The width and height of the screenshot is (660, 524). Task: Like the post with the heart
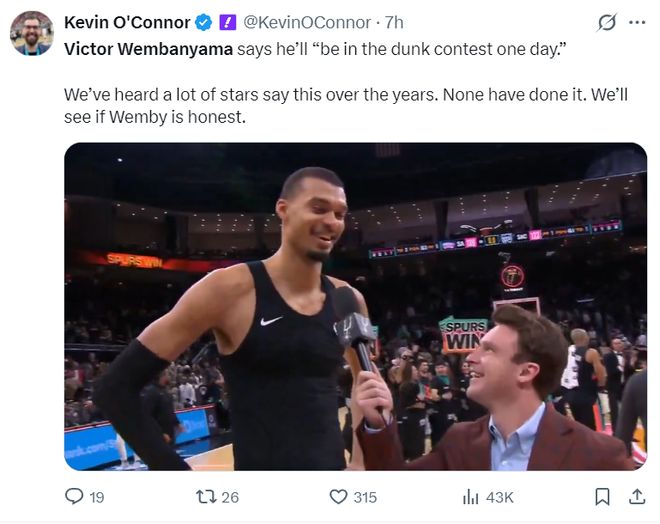point(338,496)
